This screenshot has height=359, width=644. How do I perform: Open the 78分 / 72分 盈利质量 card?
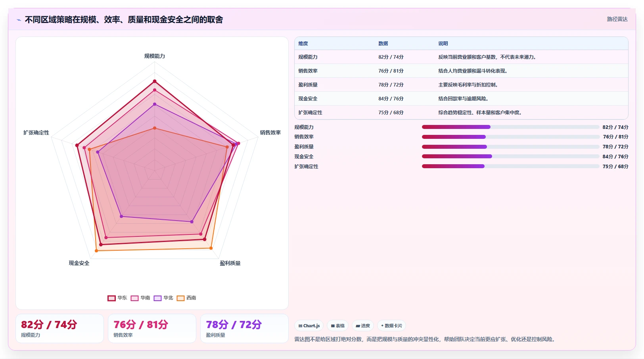pyautogui.click(x=244, y=328)
